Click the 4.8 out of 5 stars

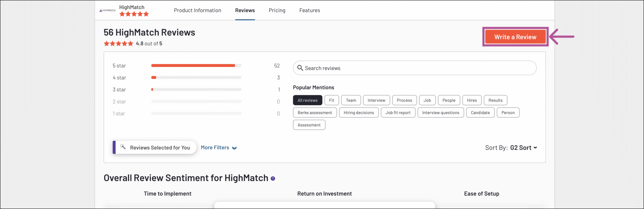tap(118, 44)
